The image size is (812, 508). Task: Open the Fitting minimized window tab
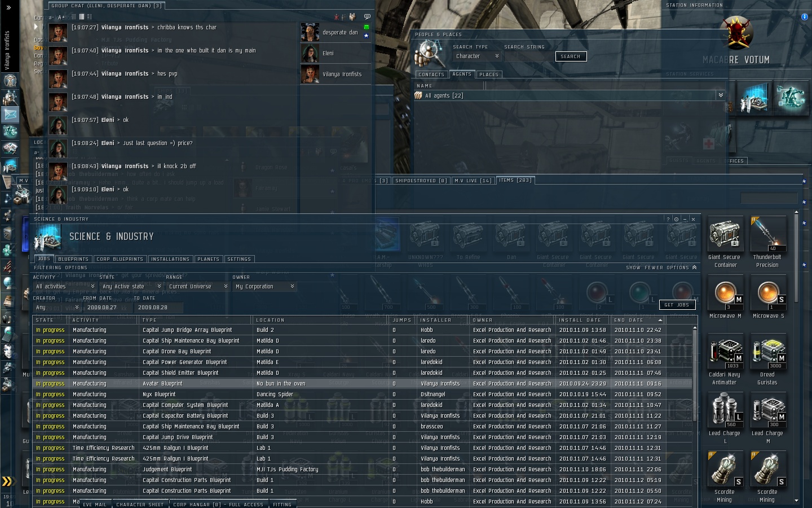point(283,504)
